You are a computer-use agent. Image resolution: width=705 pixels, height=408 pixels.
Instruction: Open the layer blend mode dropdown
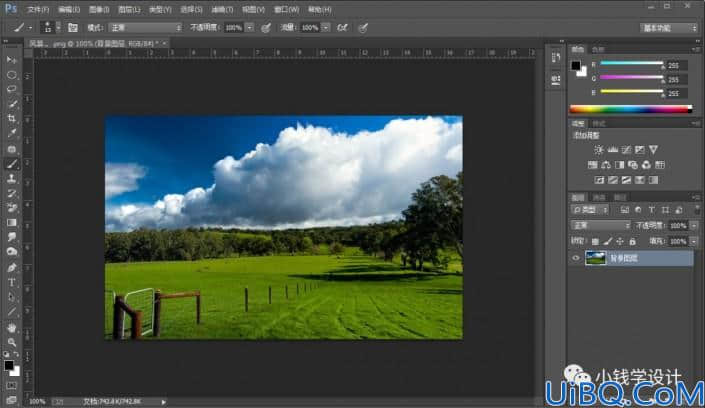[x=600, y=225]
